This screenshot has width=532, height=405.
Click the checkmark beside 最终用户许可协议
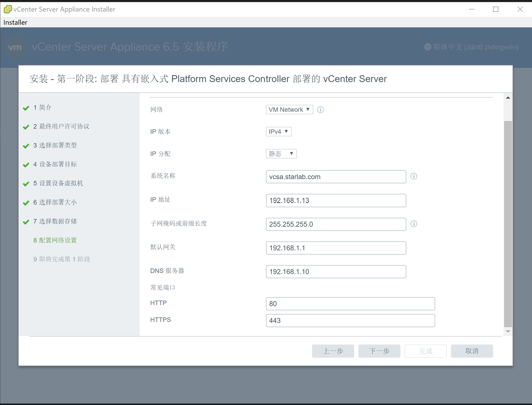point(26,127)
